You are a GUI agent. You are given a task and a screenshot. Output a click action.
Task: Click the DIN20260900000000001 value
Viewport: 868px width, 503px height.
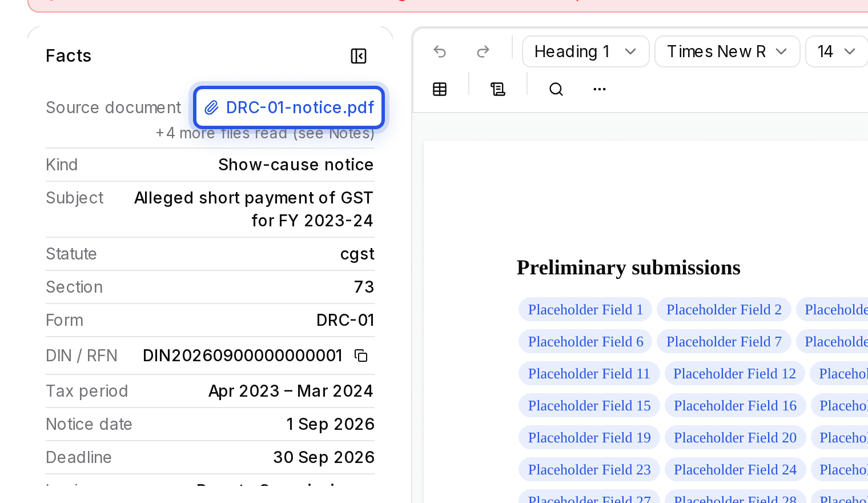242,356
